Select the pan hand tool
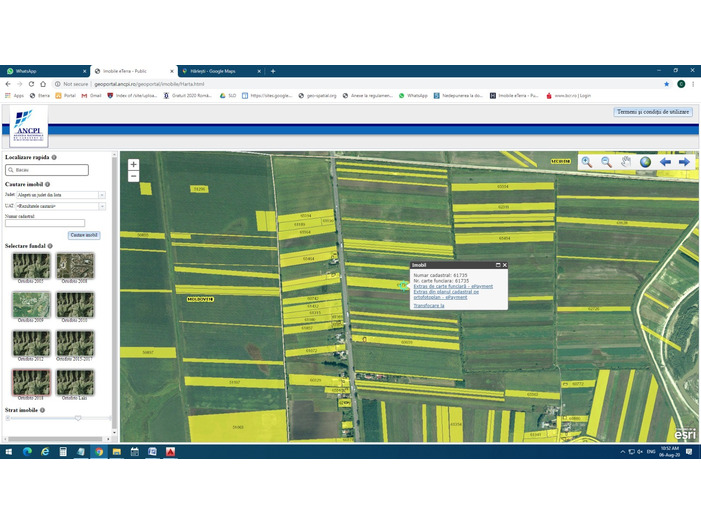The image size is (701, 526). pos(626,162)
